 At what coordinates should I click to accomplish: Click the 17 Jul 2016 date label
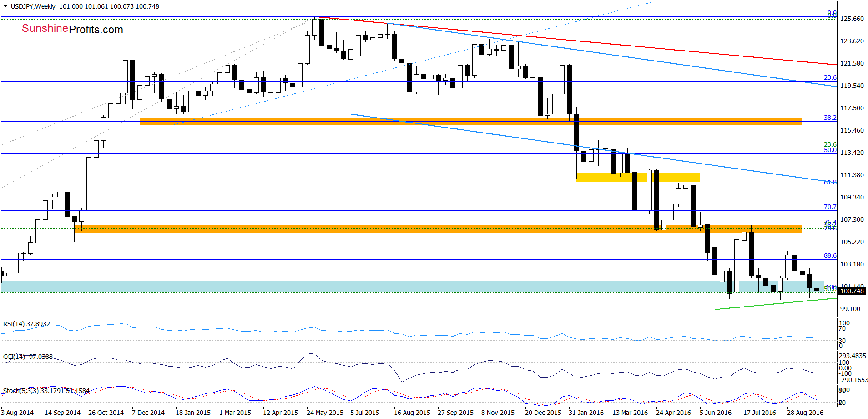(760, 413)
